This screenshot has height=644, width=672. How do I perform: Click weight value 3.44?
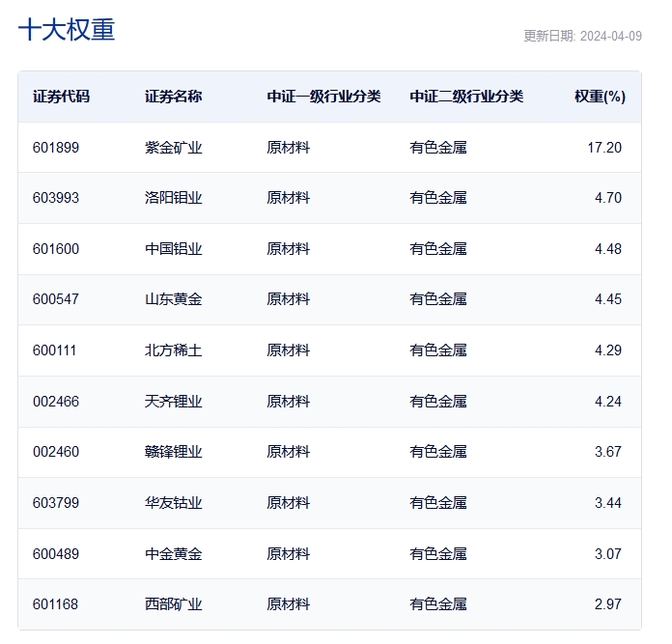pyautogui.click(x=608, y=503)
